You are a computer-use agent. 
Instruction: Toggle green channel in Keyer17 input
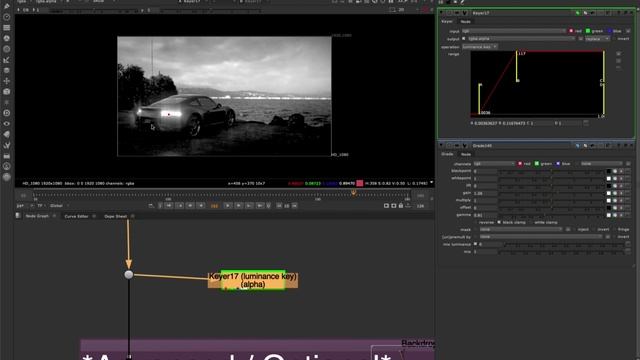[588, 31]
